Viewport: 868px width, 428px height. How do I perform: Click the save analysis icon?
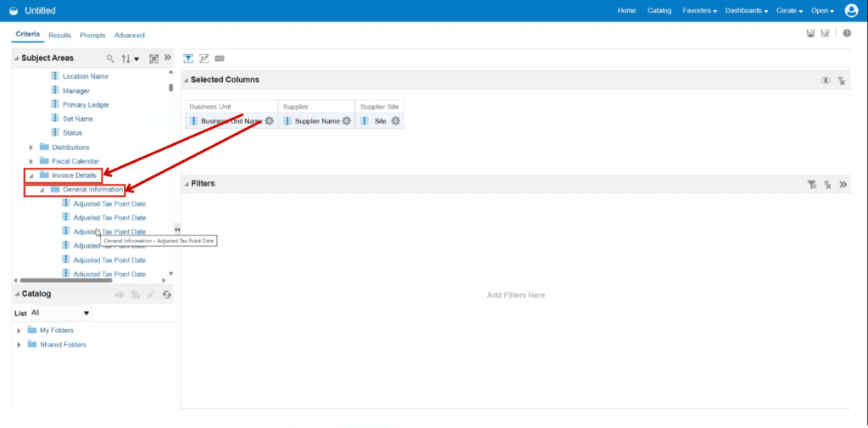810,34
